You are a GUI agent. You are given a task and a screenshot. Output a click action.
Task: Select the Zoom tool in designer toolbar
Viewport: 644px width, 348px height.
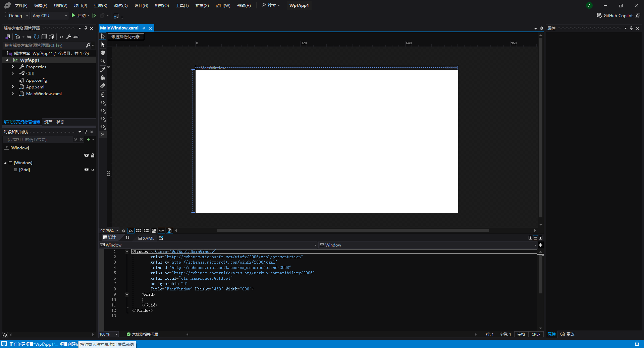point(103,61)
